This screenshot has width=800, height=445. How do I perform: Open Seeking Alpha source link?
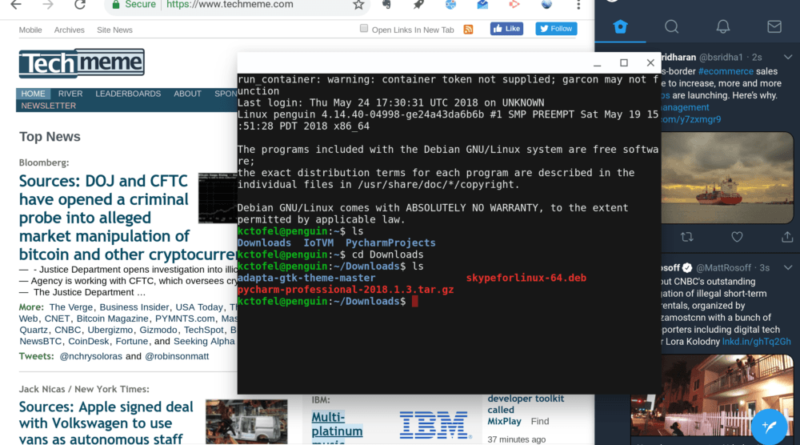(x=204, y=341)
